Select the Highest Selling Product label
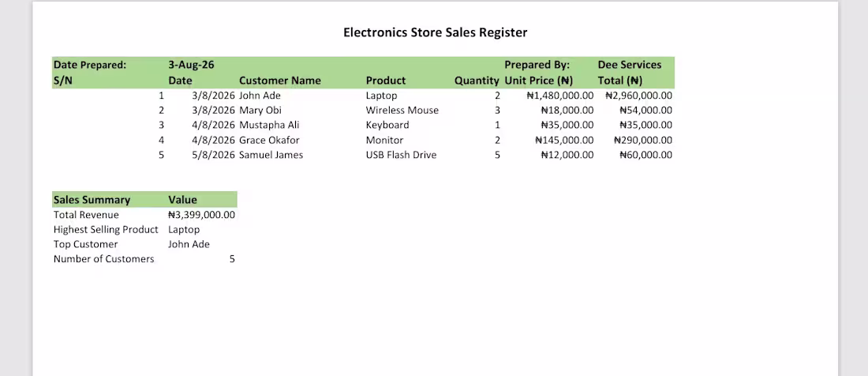The image size is (868, 376). 107,229
